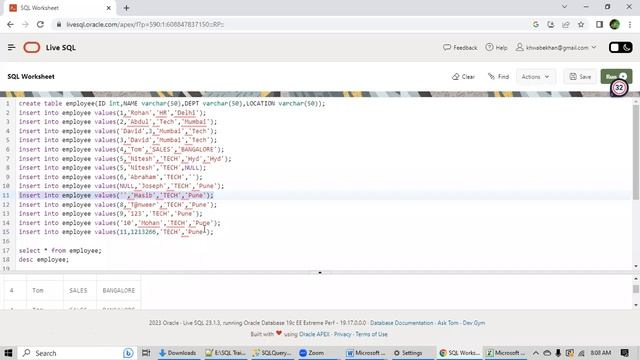Click the address bar URL field
The width and height of the screenshot is (640, 360).
[x=286, y=24]
